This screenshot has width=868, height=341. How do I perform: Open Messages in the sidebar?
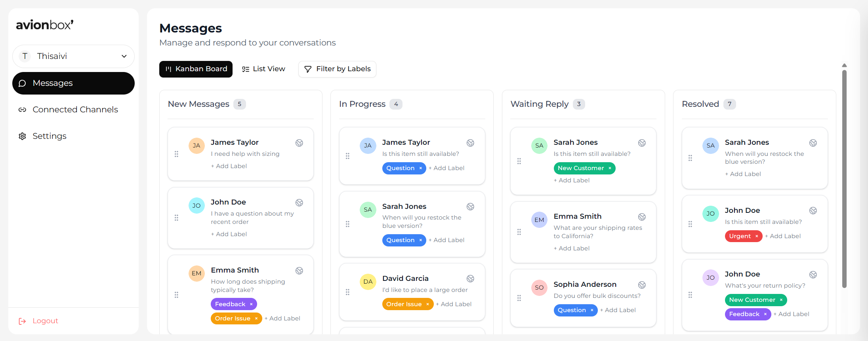click(73, 83)
